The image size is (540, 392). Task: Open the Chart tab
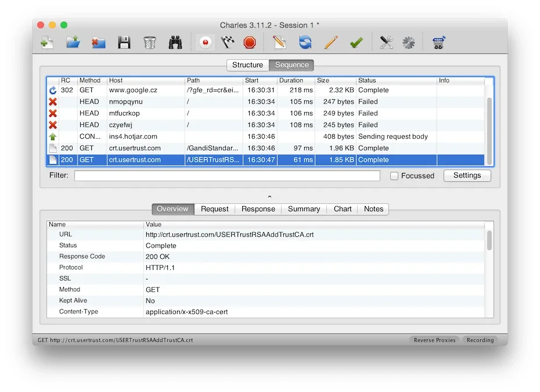point(343,209)
